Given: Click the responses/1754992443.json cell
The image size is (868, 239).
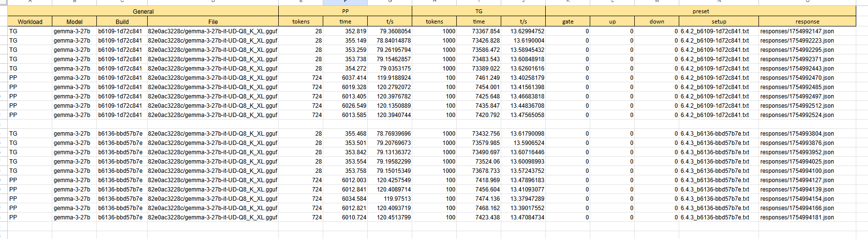Looking at the screenshot, I should click(x=807, y=68).
